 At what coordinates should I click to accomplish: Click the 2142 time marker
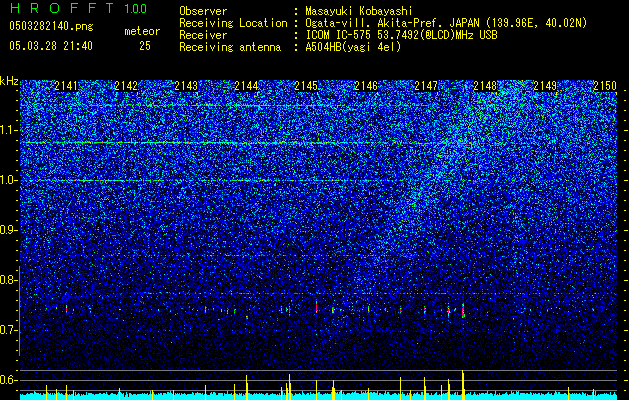point(126,86)
